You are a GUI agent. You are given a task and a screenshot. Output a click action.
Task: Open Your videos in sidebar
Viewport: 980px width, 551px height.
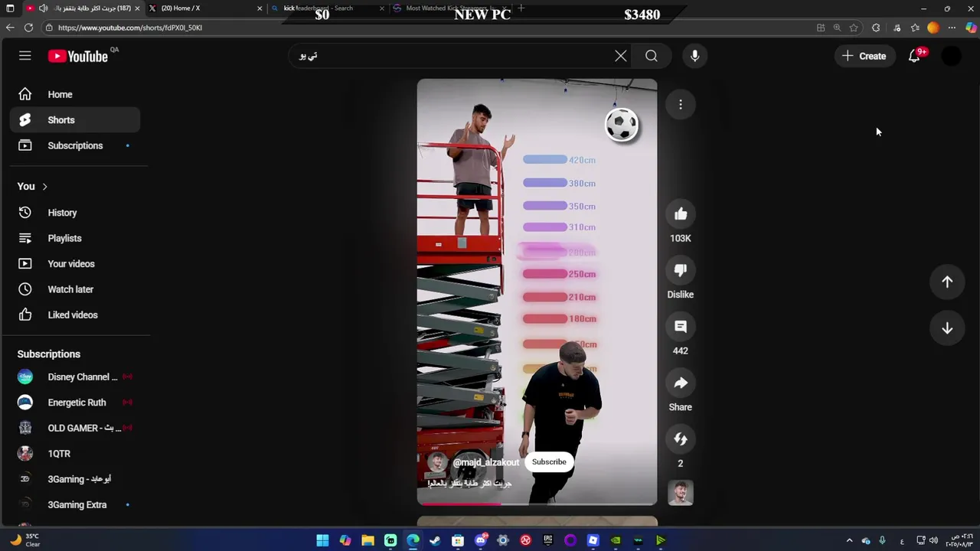click(x=75, y=264)
